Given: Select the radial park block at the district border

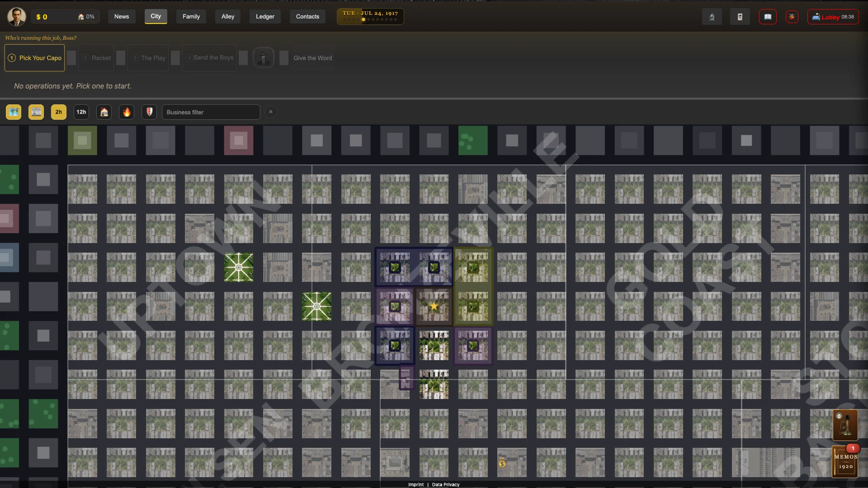Looking at the screenshot, I should click(317, 306).
